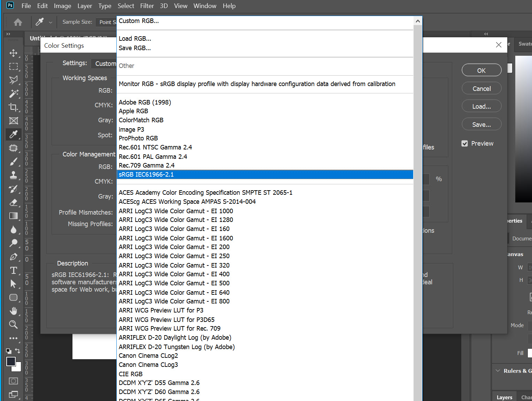Select the Eyedropper tool in toolbar

click(13, 134)
